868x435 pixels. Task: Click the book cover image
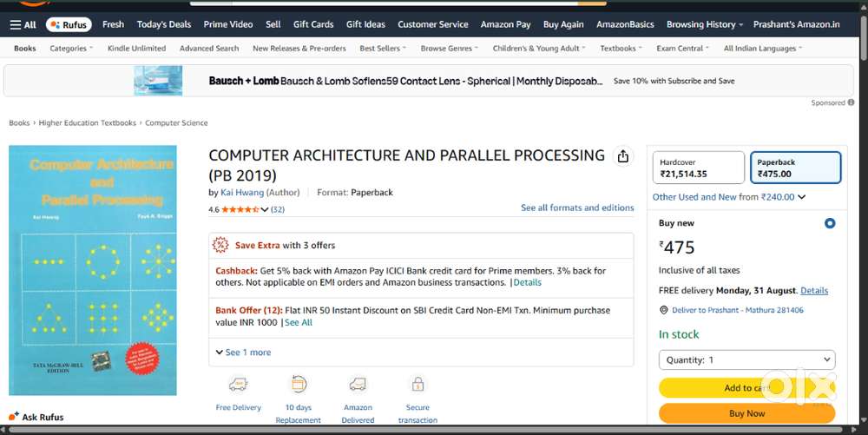(x=93, y=270)
